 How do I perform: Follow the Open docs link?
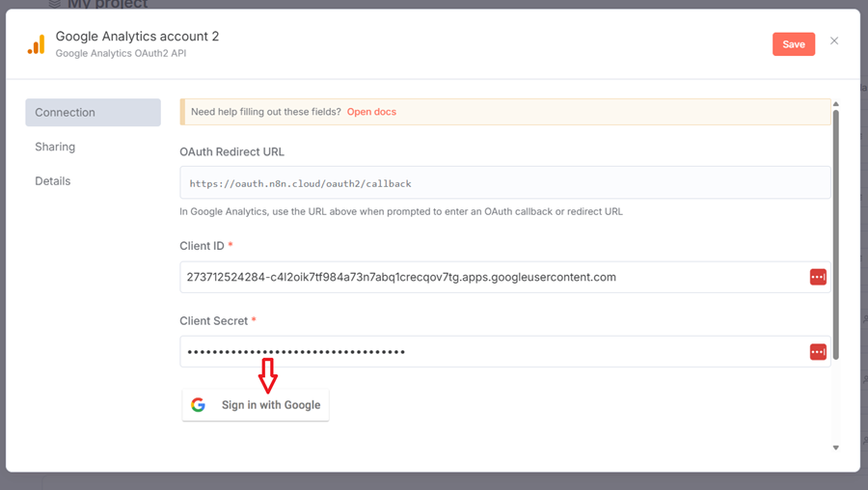tap(371, 112)
